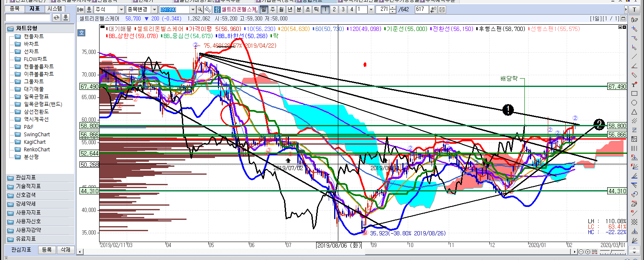Close the chart legend with X box
644x260 pixels.
click(x=624, y=27)
